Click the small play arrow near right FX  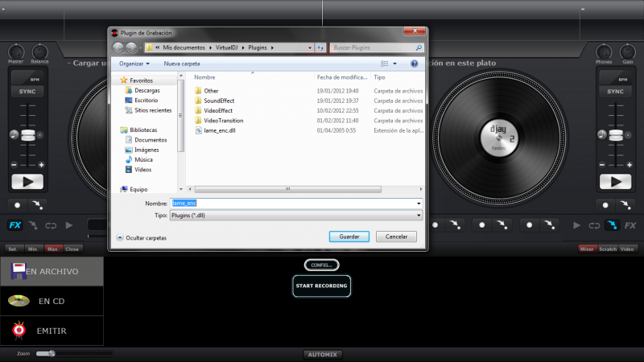(576, 225)
